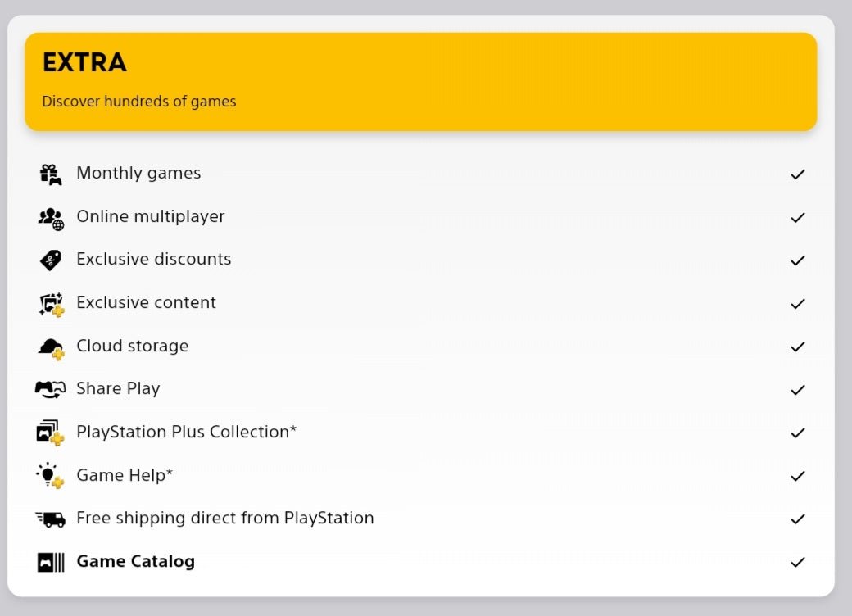This screenshot has width=852, height=616.
Task: Click the PlayStation Plus Collection icon
Action: (50, 432)
